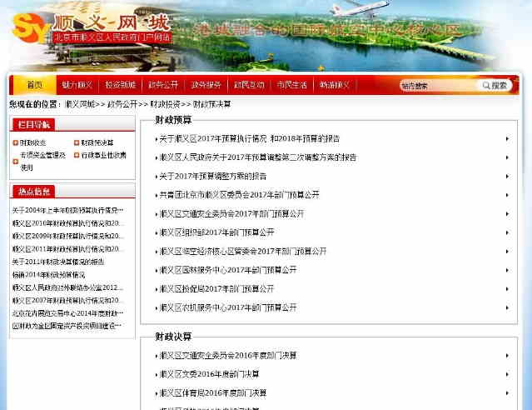Click right arrow on 关于2017年预算调整方案的报告 row
Viewport: 532px width, 410px height.
507,176
